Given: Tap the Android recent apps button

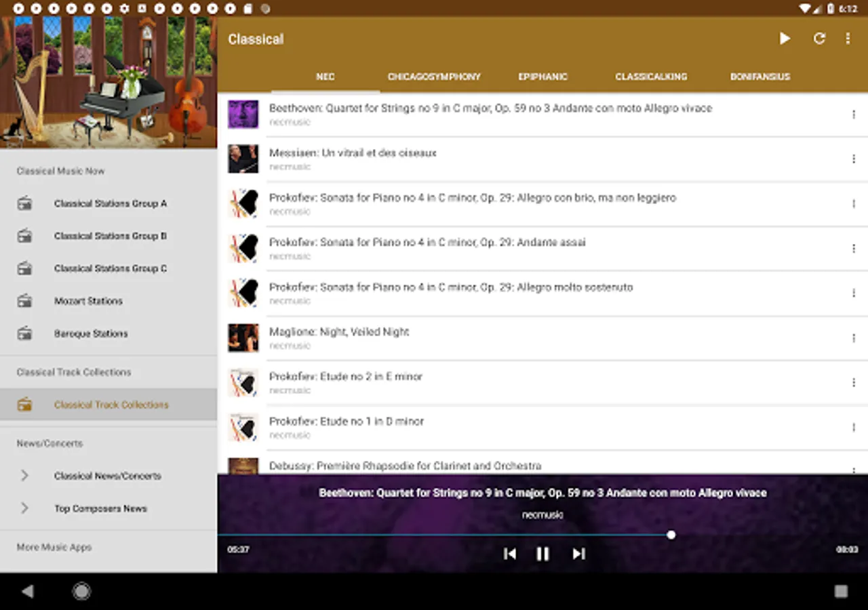Looking at the screenshot, I should tap(841, 592).
